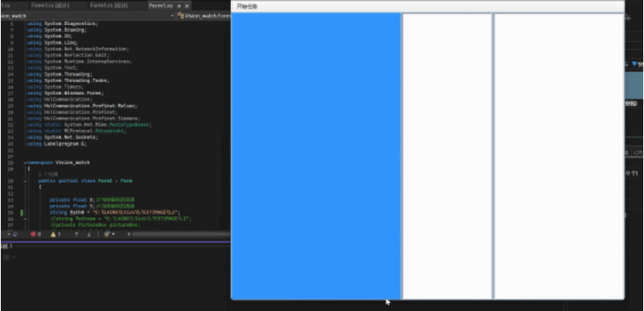644x311 pixels.
Task: Click the right white panel in form window
Action: (559, 156)
